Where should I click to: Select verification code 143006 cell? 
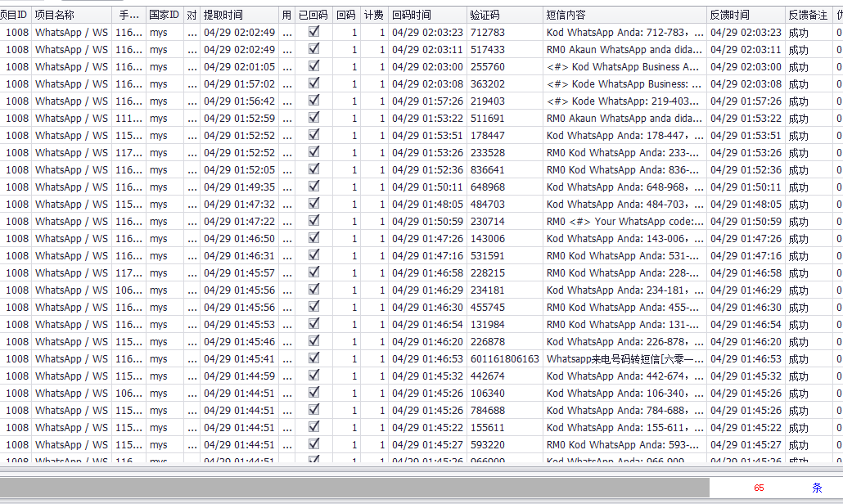505,239
